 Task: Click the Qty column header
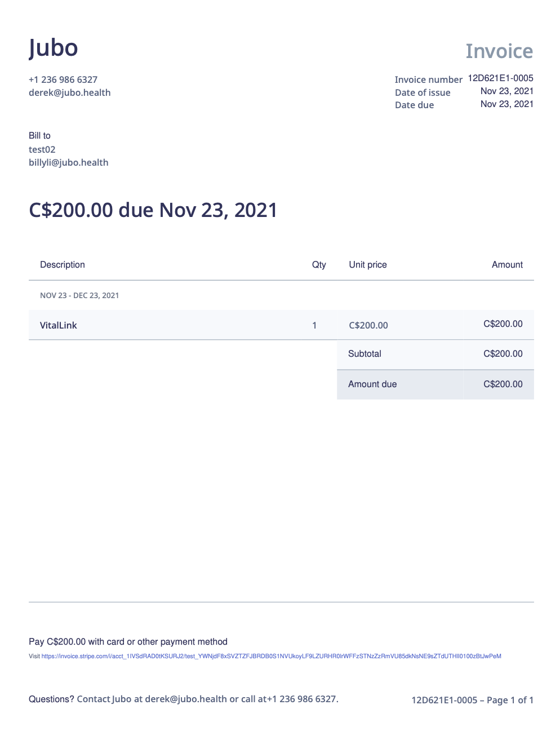click(x=319, y=265)
